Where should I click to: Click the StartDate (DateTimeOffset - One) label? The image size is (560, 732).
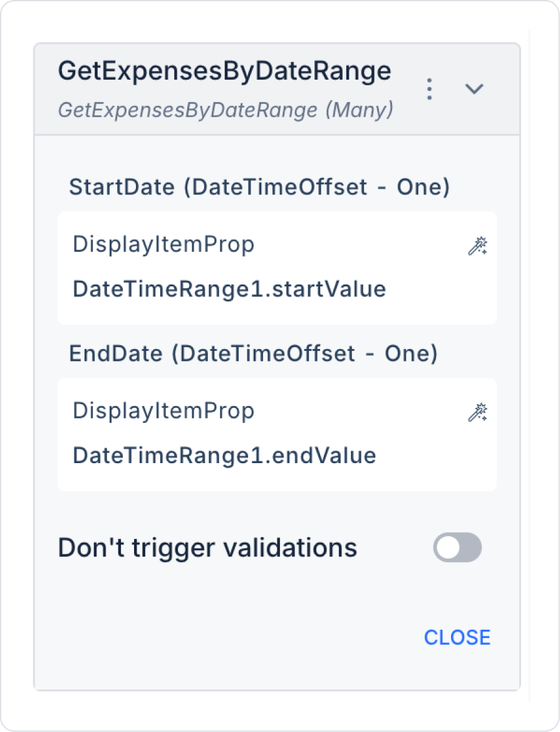(259, 187)
